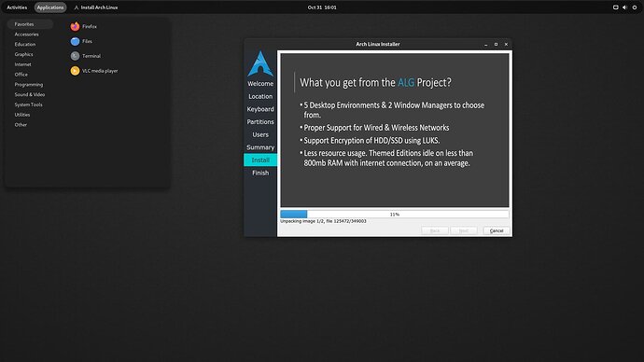
Task: Click the Install Arch Linux top bar entry
Action: point(96,7)
